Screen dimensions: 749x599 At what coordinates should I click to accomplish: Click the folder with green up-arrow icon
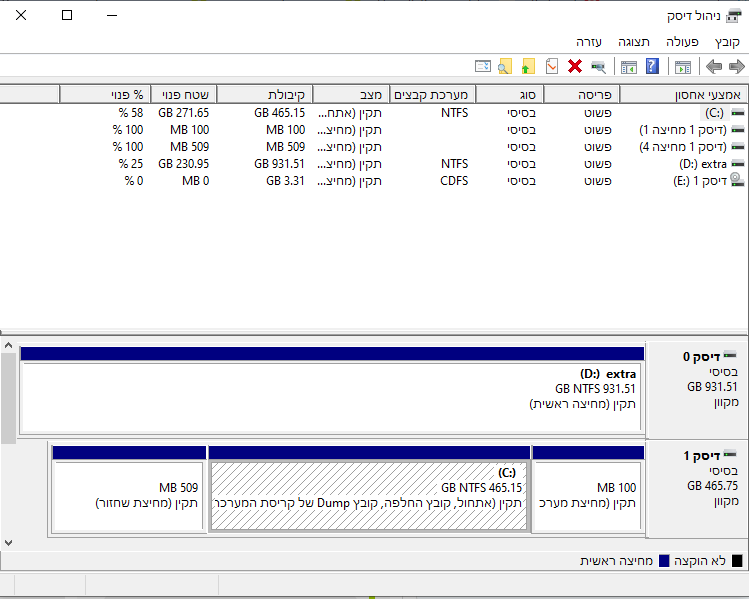tap(528, 66)
